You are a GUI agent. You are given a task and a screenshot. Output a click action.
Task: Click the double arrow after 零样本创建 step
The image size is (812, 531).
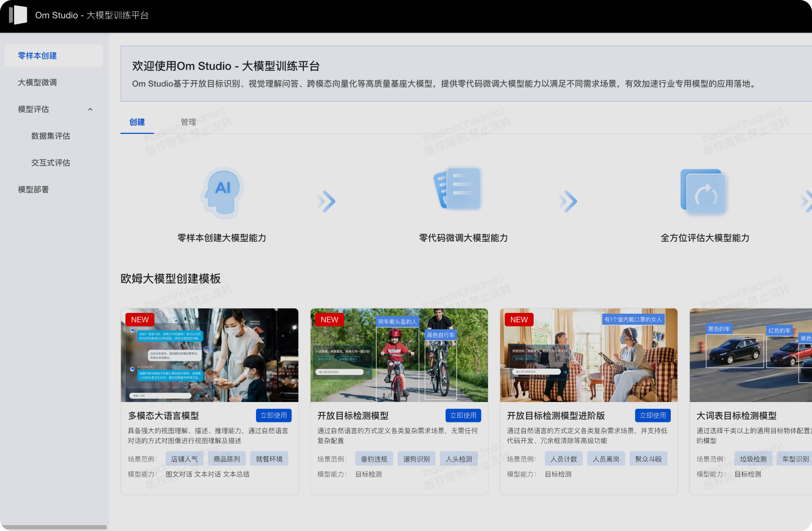point(326,201)
